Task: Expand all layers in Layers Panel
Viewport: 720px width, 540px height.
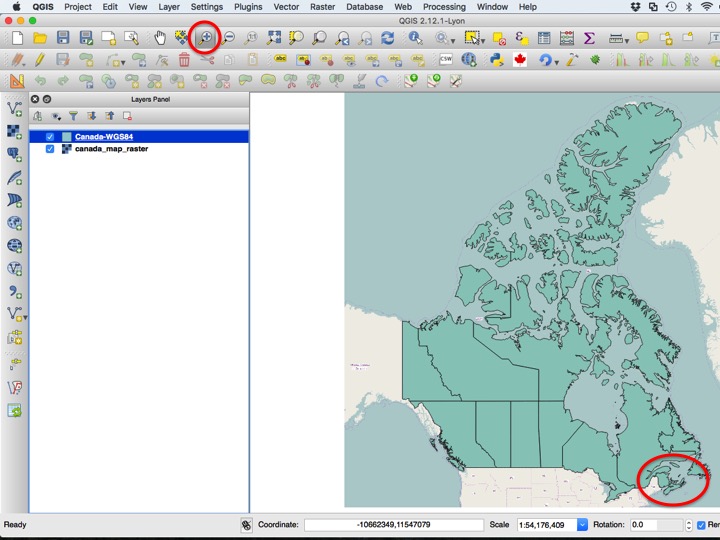Action: 91,116
